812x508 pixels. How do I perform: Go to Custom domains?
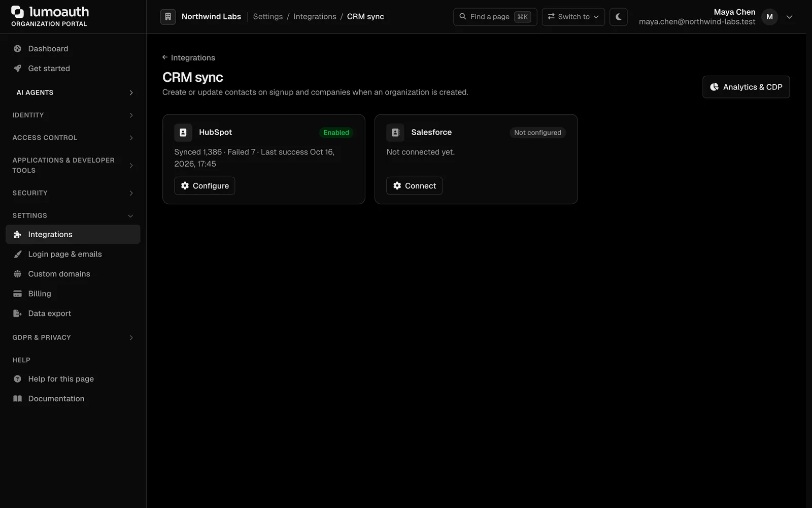coord(73,274)
